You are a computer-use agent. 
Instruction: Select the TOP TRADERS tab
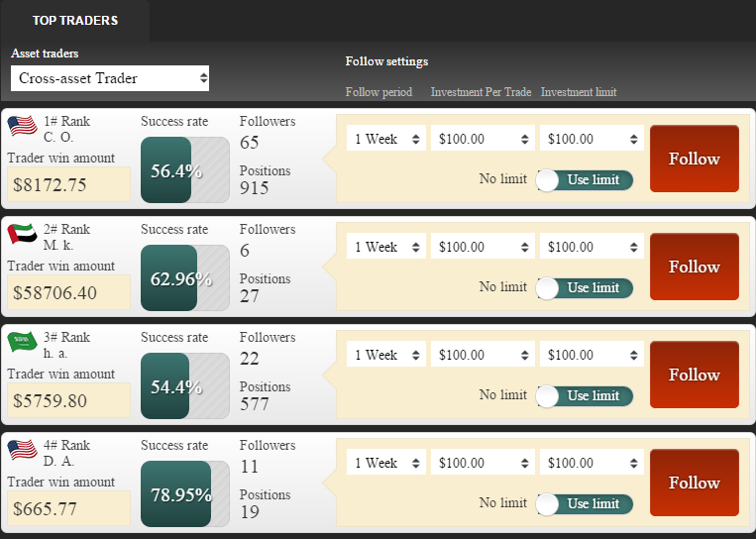74,21
